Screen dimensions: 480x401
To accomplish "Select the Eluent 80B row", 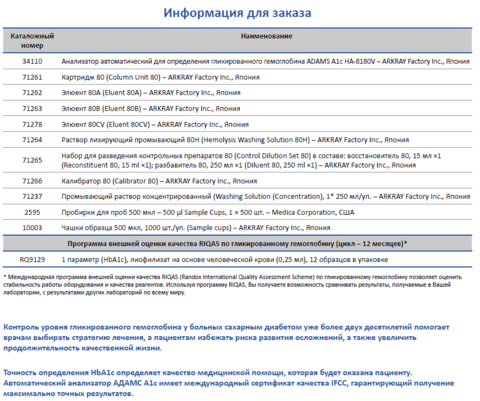I will point(237,108).
